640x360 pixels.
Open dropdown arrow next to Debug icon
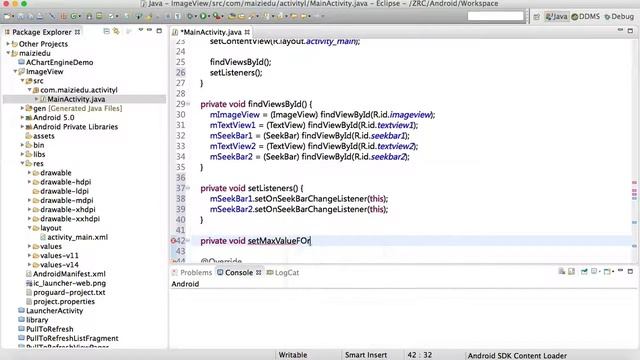click(196, 16)
